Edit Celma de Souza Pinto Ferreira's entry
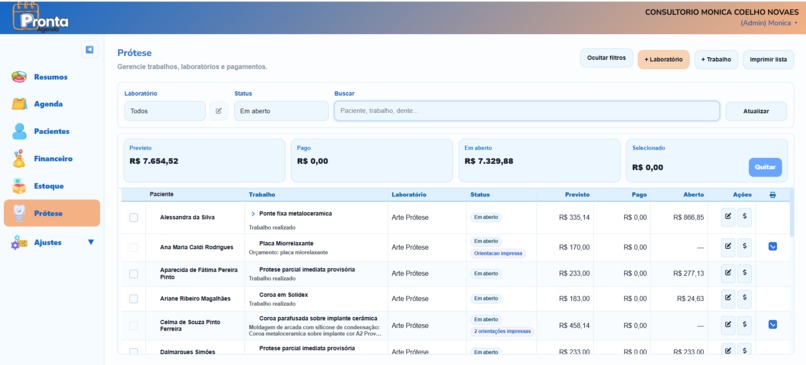 [x=728, y=325]
